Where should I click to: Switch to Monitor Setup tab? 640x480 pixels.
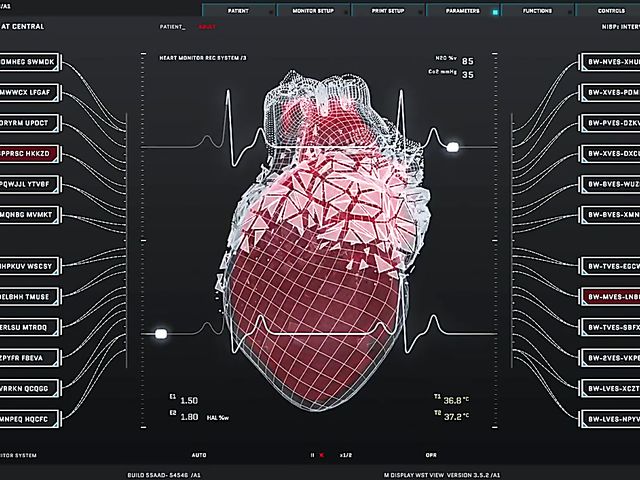coord(312,10)
